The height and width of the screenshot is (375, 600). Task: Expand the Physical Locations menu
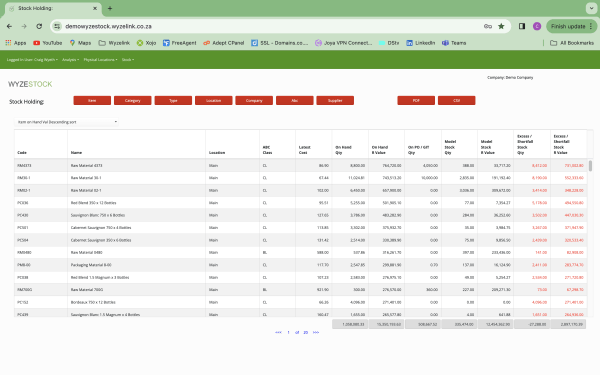pyautogui.click(x=100, y=60)
